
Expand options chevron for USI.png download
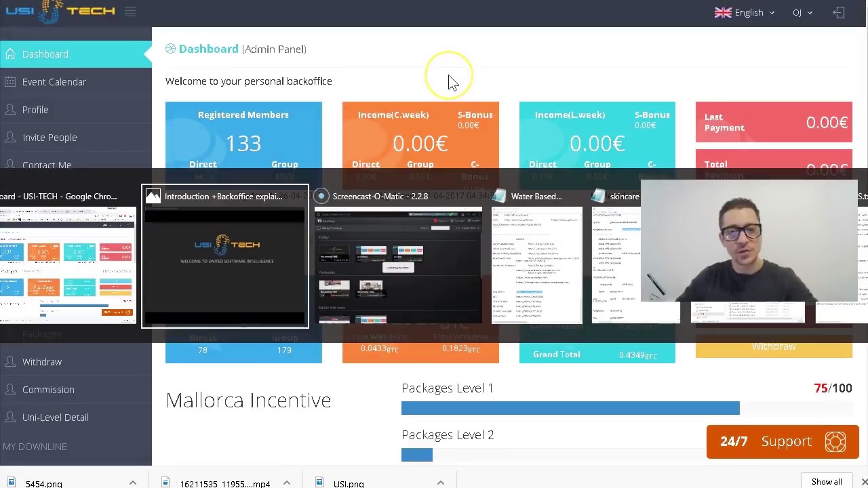click(441, 483)
